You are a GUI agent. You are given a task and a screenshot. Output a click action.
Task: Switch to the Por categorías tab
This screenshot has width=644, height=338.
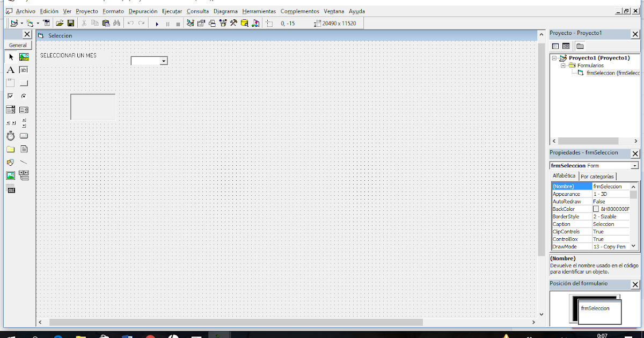[597, 176]
